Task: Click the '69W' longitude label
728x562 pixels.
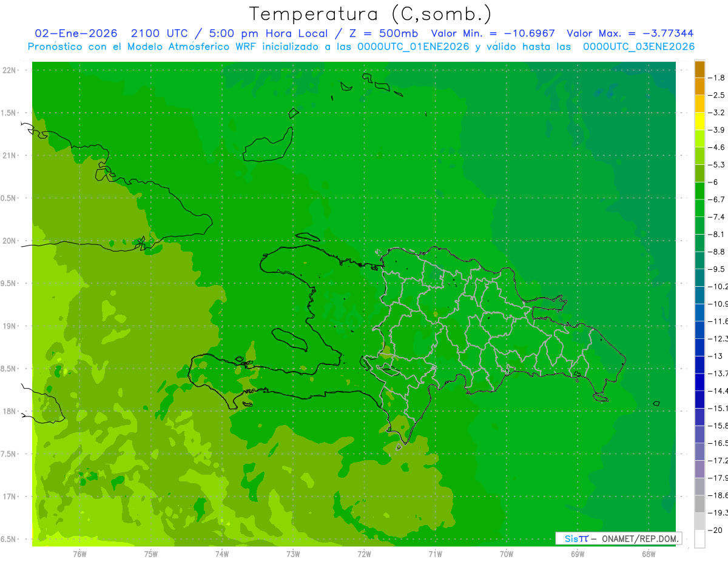Action: (x=578, y=554)
